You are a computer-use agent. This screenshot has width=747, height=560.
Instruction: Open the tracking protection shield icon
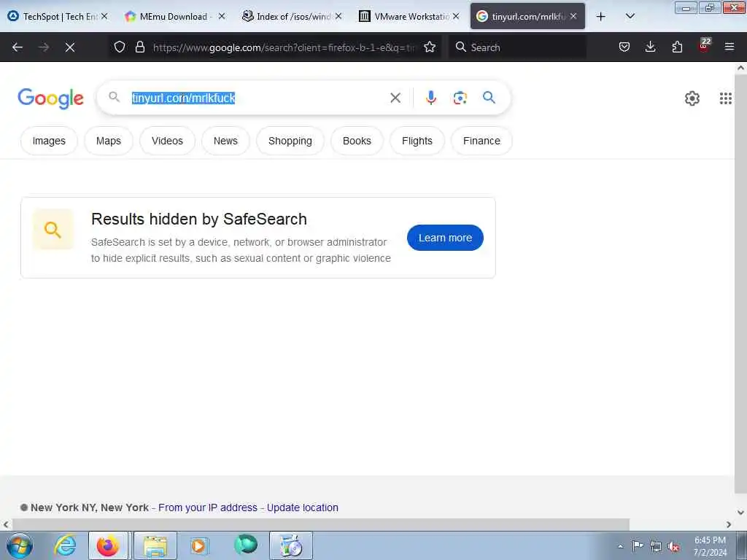120,47
